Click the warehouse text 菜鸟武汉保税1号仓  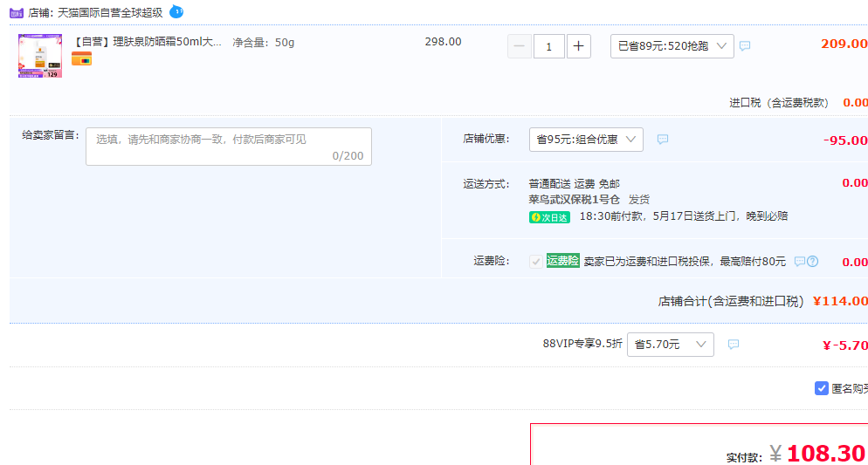574,200
